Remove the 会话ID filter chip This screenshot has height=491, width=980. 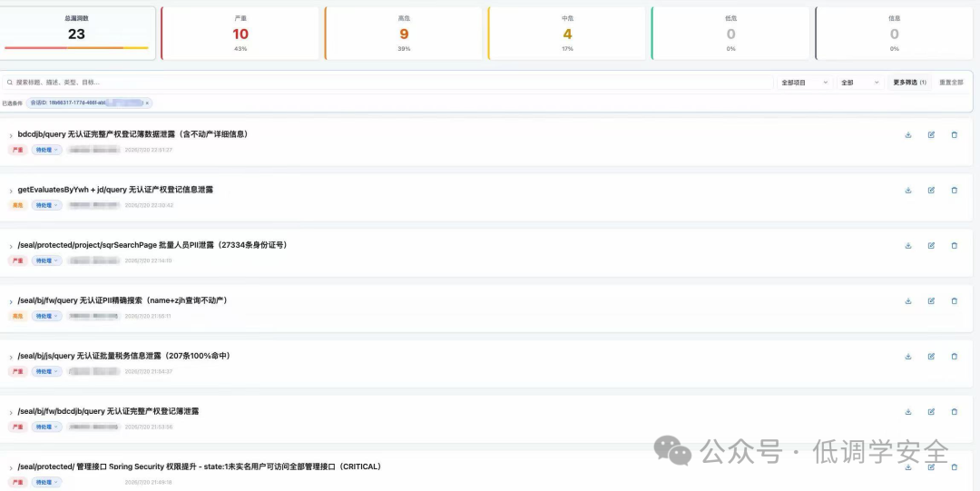click(x=148, y=103)
